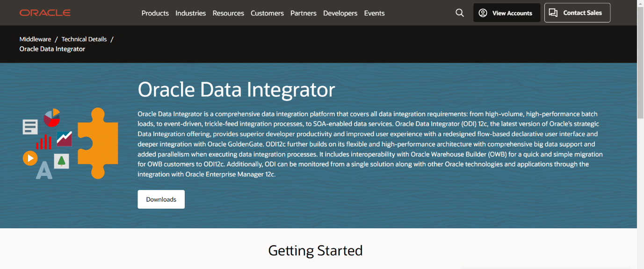This screenshot has height=269, width=644.
Task: Open the Partners menu
Action: tap(303, 13)
